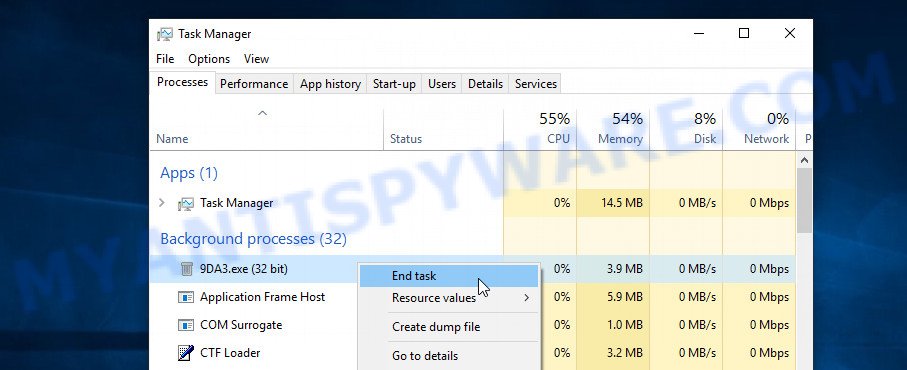This screenshot has height=370, width=907.
Task: Click the COM Surrogate process icon
Action: (x=185, y=325)
